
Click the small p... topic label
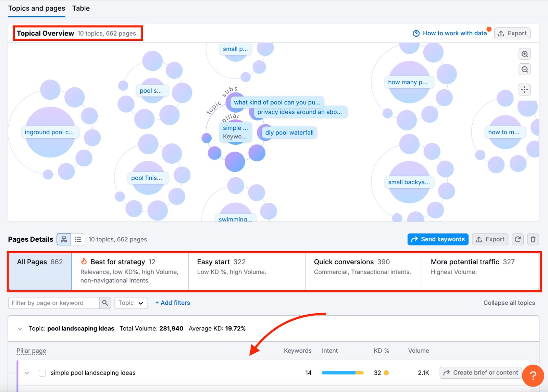point(235,49)
